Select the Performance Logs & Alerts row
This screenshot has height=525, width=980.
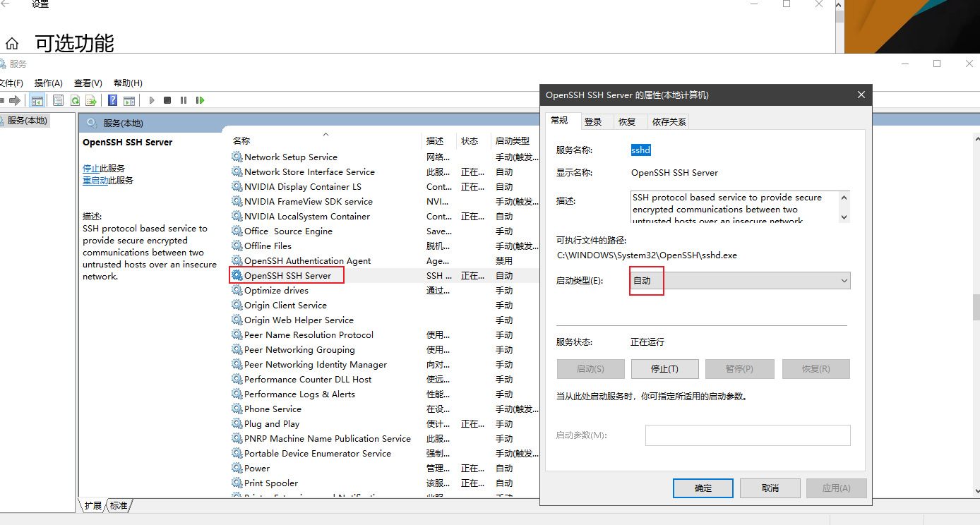coord(385,394)
